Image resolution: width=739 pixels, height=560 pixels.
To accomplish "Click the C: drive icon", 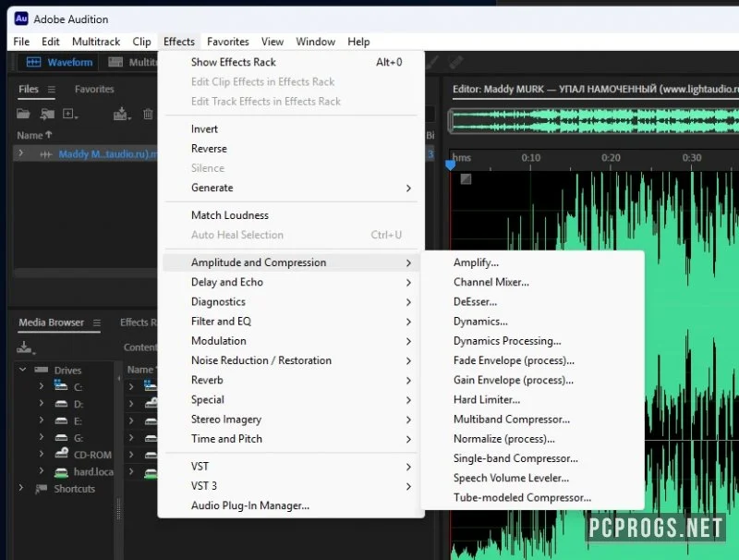I will 61,385.
